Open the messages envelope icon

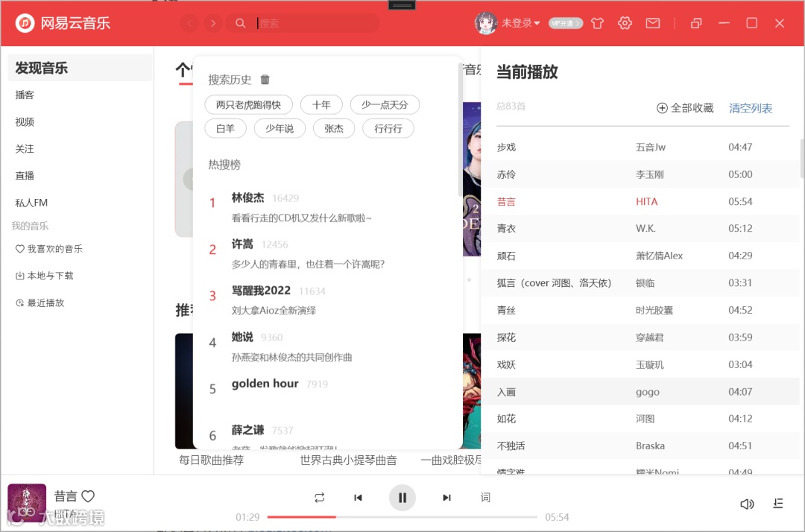coord(653,23)
